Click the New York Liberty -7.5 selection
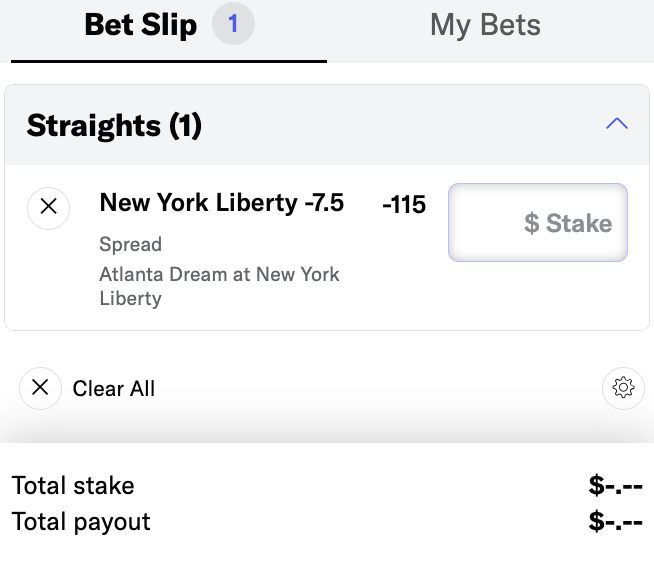The height and width of the screenshot is (566, 654). pos(222,204)
